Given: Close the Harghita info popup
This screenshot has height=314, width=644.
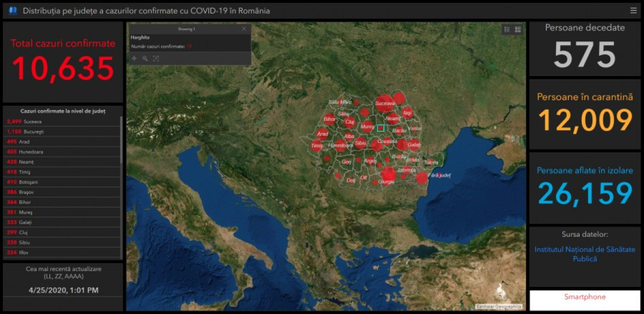Looking at the screenshot, I should coord(244,28).
